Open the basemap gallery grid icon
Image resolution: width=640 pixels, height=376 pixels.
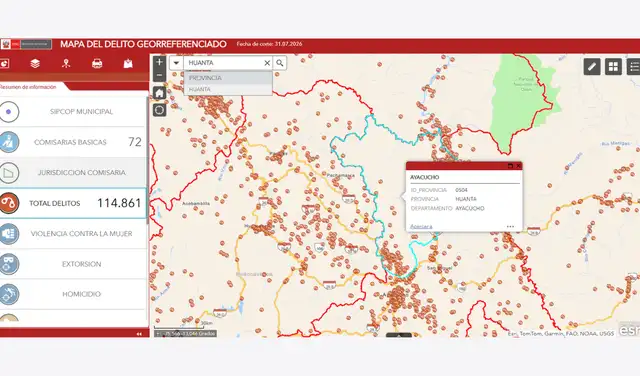coord(613,67)
